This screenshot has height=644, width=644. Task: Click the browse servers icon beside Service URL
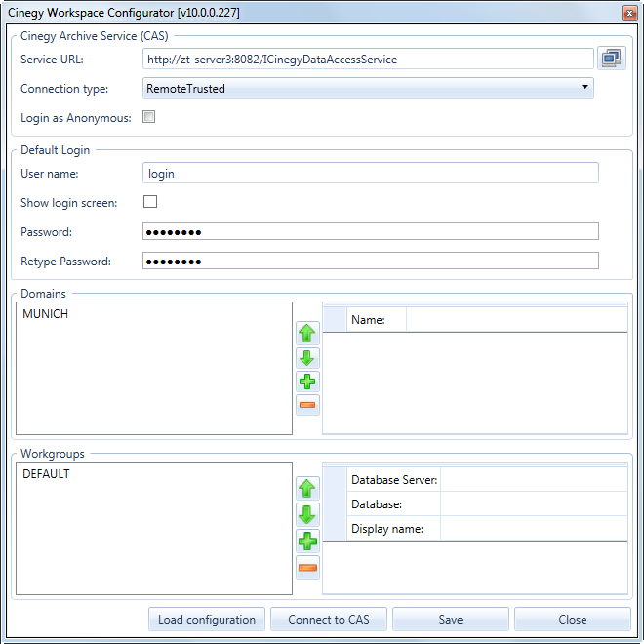612,59
